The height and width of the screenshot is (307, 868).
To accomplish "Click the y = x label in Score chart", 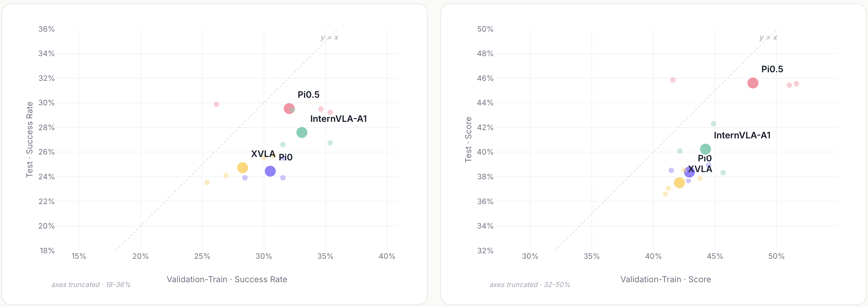I will click(768, 38).
